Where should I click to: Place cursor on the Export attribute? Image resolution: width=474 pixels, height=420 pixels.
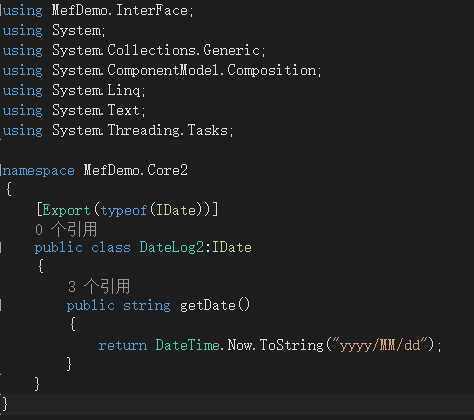click(x=66, y=210)
